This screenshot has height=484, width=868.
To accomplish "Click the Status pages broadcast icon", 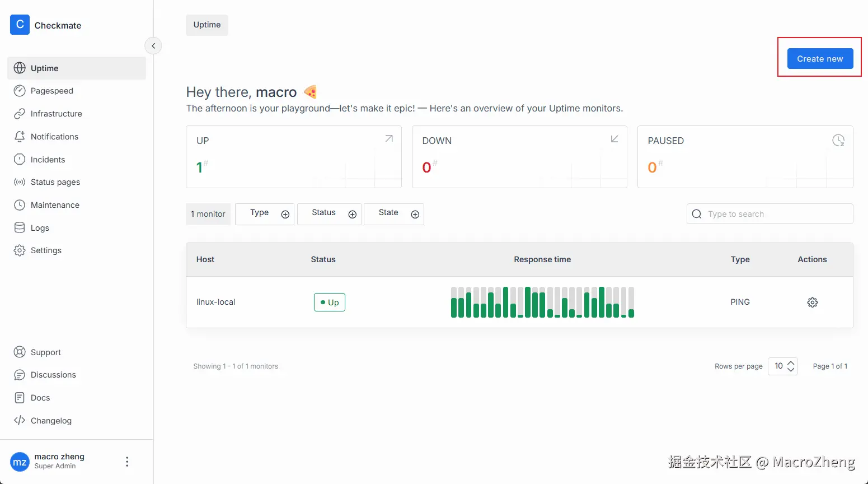I will pos(20,182).
